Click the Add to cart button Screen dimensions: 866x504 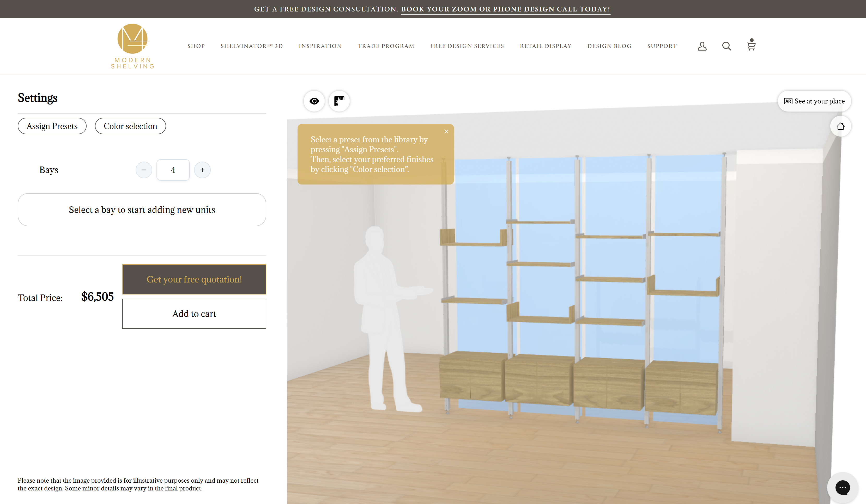194,314
